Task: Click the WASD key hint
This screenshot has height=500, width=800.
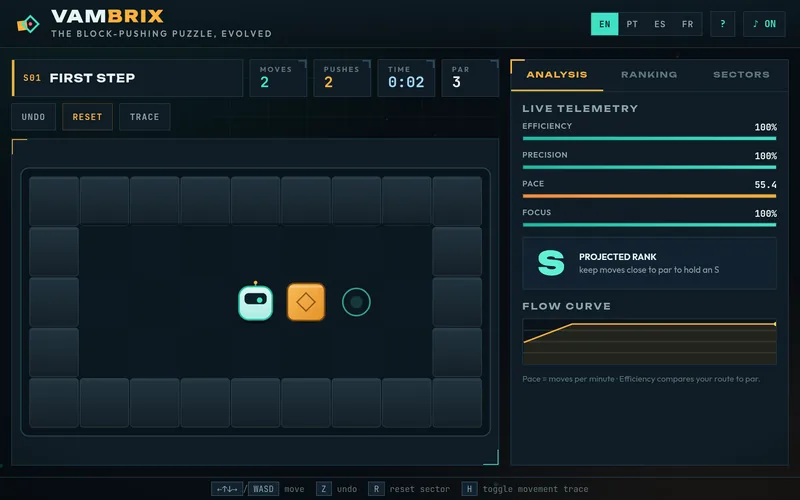Action: 263,489
